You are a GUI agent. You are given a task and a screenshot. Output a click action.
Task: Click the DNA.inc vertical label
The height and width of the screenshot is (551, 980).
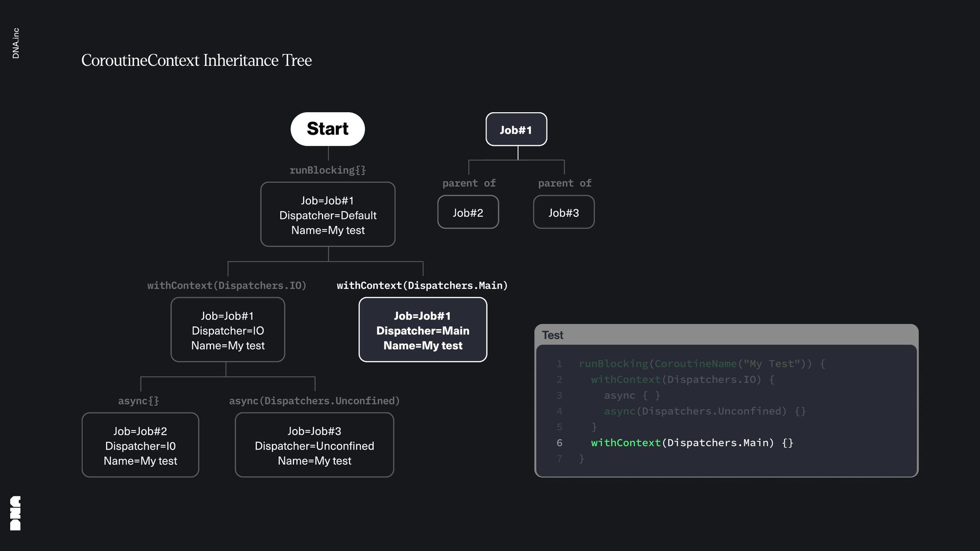tap(16, 43)
